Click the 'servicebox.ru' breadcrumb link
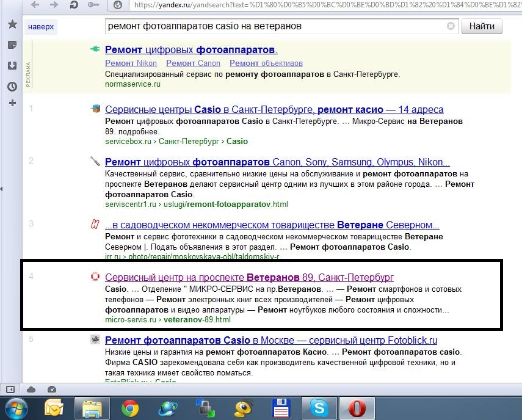Viewport: 522px width, 420px height. (x=128, y=142)
